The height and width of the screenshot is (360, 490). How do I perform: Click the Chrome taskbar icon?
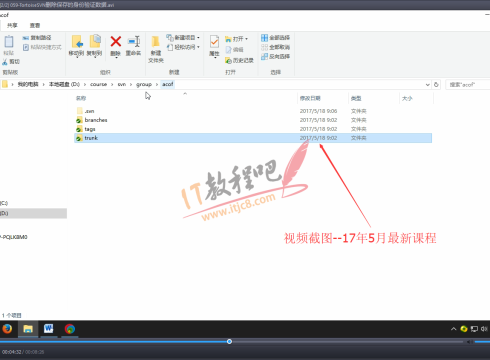70,329
